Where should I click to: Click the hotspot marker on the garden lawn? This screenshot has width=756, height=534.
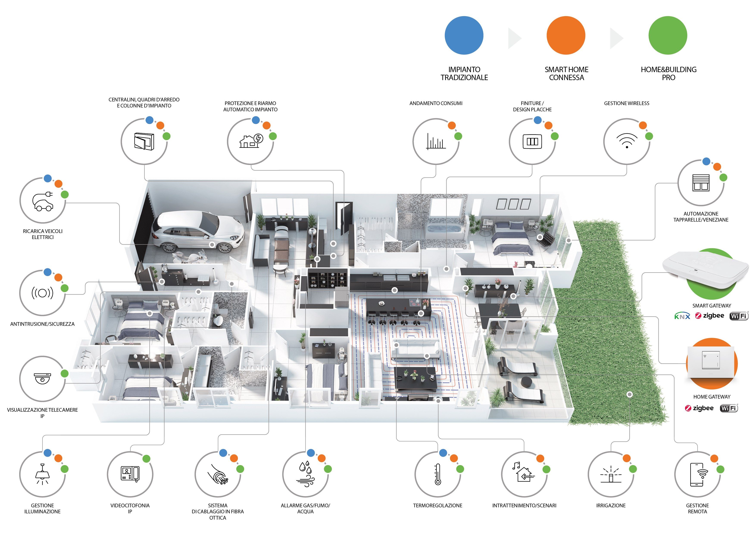coord(629,394)
